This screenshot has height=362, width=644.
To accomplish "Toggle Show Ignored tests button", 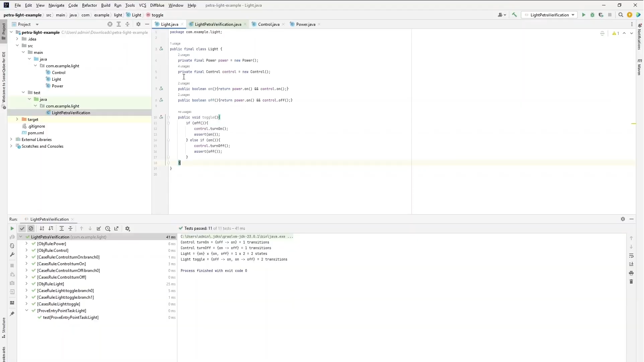I will 31,228.
